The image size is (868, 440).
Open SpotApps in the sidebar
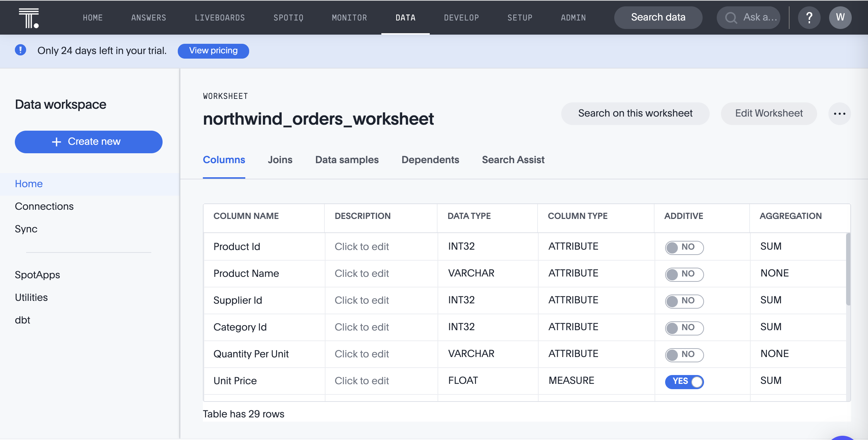[x=37, y=275]
